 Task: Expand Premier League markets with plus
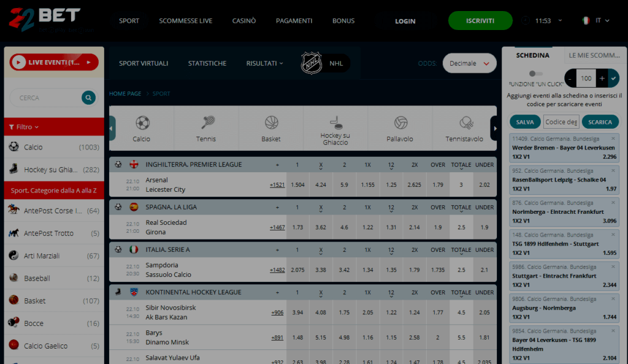coord(277,165)
